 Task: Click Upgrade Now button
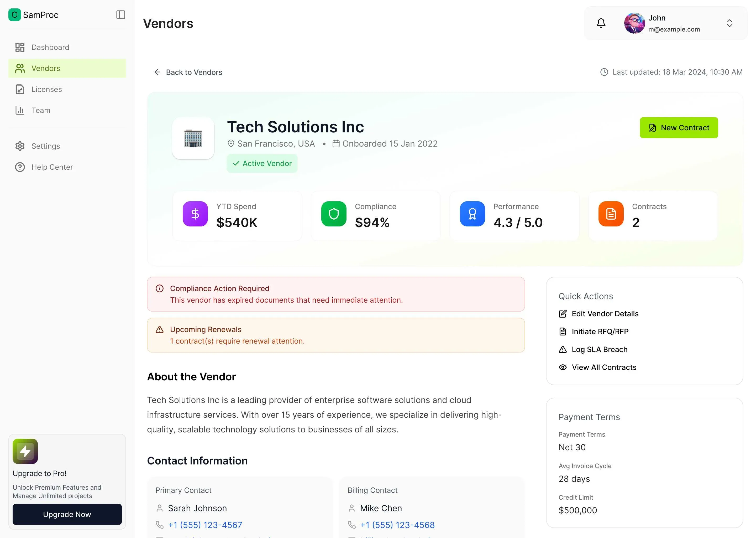coord(67,514)
